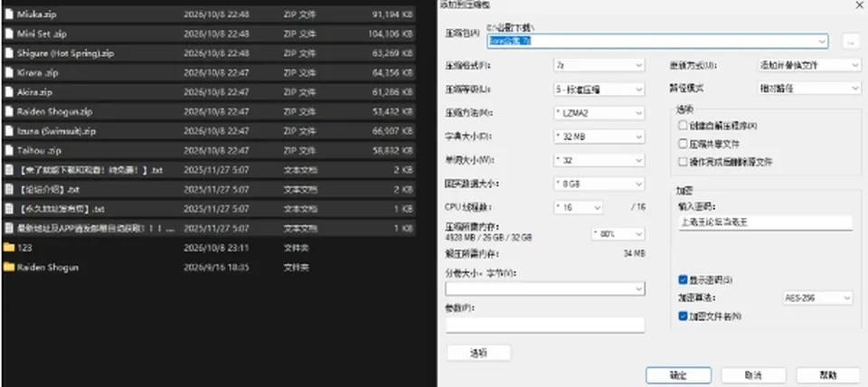
Task: Click the Kirara .zip file icon
Action: click(x=9, y=72)
